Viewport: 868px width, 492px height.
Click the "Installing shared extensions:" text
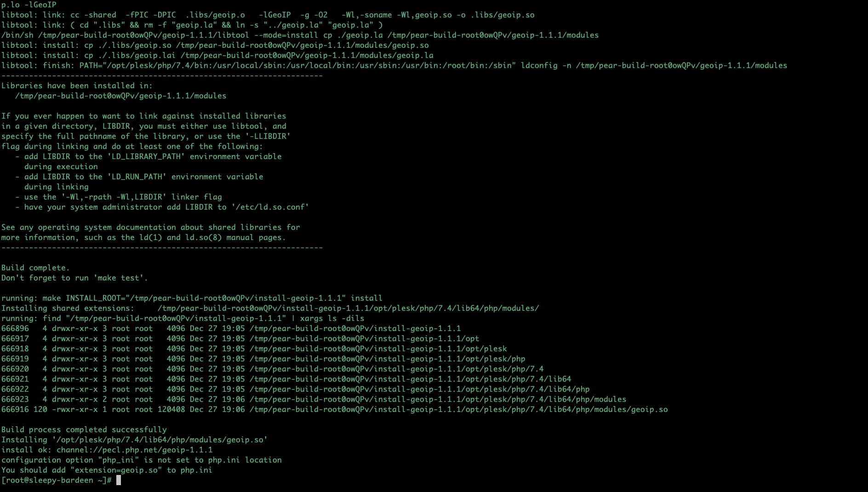click(x=68, y=309)
